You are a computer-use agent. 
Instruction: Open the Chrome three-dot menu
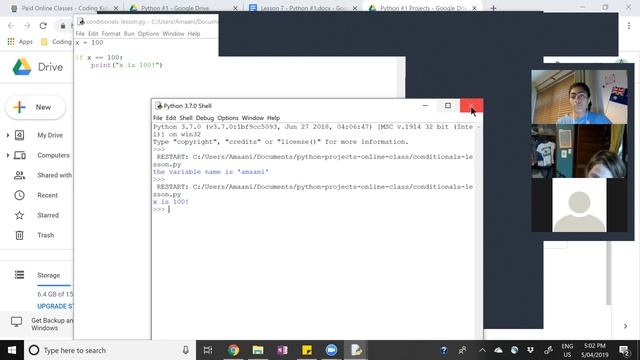click(629, 26)
